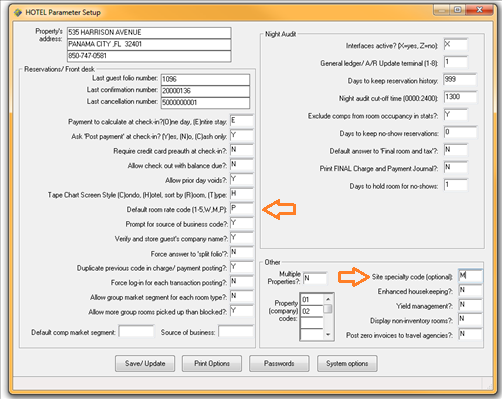Click Force log-in for each transaction field

coord(242,282)
